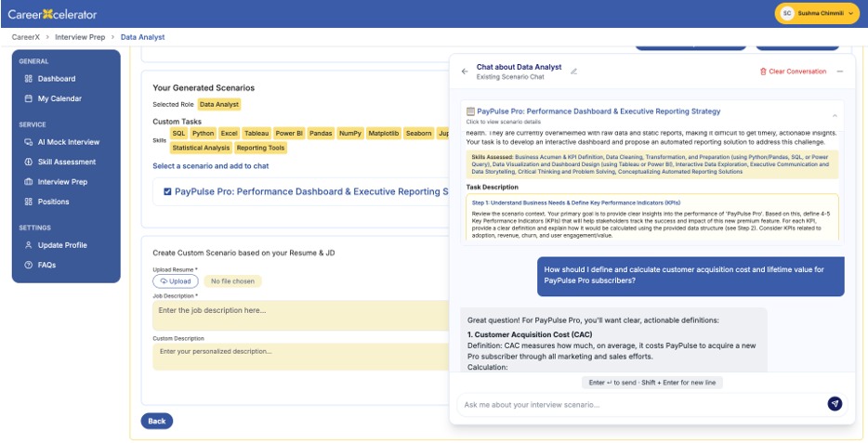Click the Task Description heading
868x443 pixels.
click(493, 188)
